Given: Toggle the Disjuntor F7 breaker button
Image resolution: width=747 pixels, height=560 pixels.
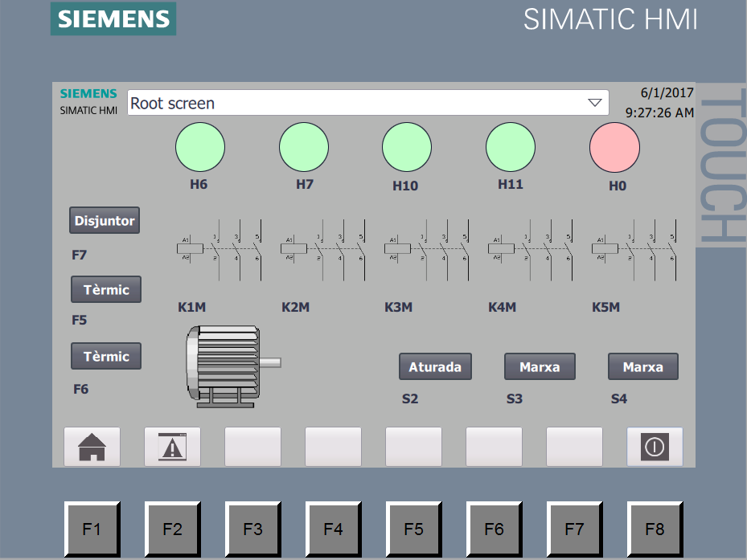Looking at the screenshot, I should (105, 221).
